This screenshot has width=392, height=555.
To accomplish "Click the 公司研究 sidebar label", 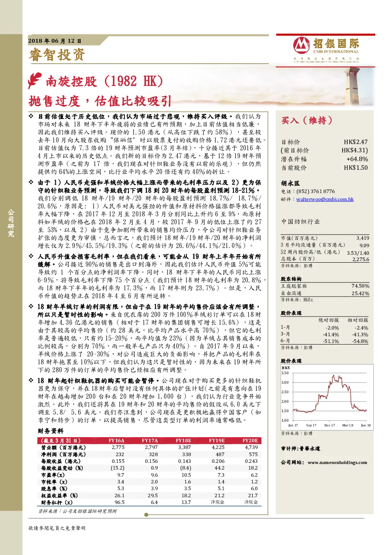I will coord(11,224).
